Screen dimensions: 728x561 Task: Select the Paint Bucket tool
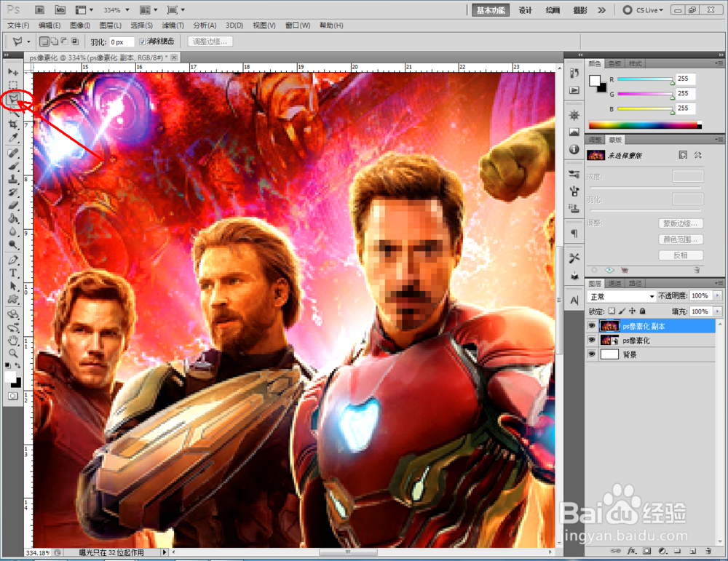click(x=13, y=218)
